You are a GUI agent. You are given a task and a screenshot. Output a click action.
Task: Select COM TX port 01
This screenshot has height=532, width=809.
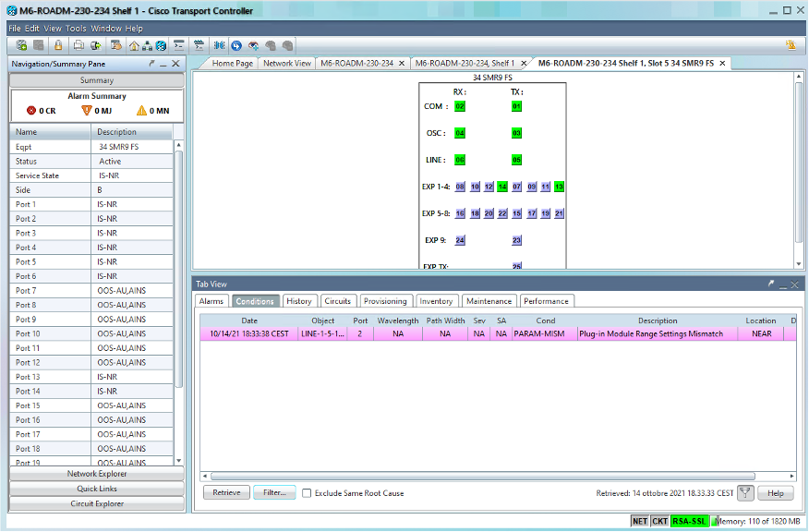pos(516,106)
